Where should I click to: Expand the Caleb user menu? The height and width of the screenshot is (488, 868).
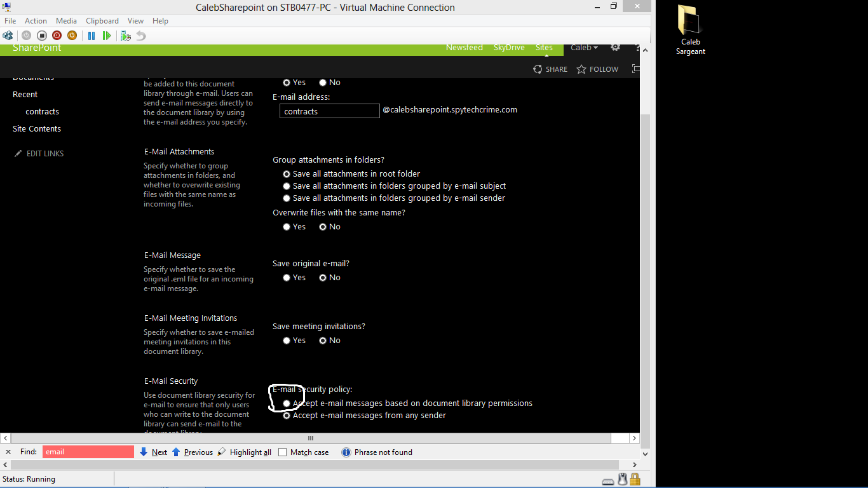(584, 48)
